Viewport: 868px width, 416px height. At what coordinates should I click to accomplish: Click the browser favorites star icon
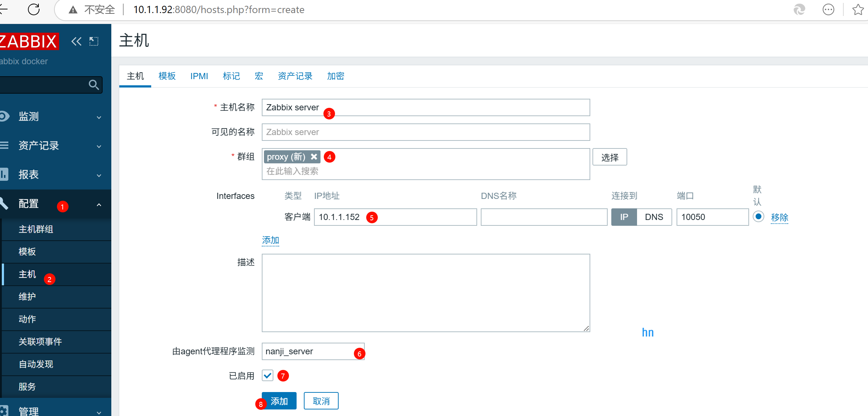(x=858, y=9)
